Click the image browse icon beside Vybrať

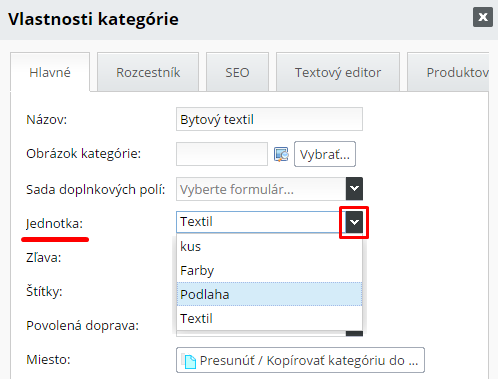[x=281, y=154]
